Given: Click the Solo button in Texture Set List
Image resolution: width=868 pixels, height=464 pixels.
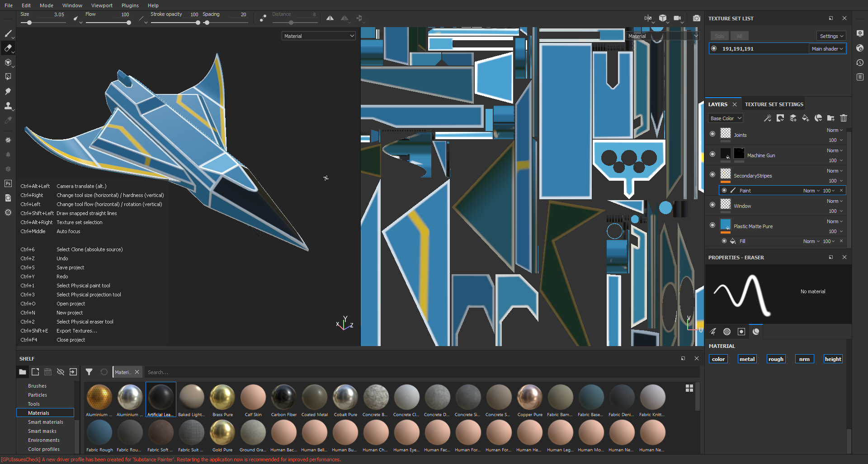Looking at the screenshot, I should click(720, 36).
